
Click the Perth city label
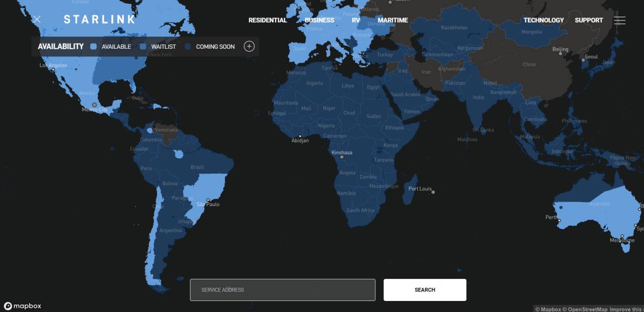click(x=552, y=218)
